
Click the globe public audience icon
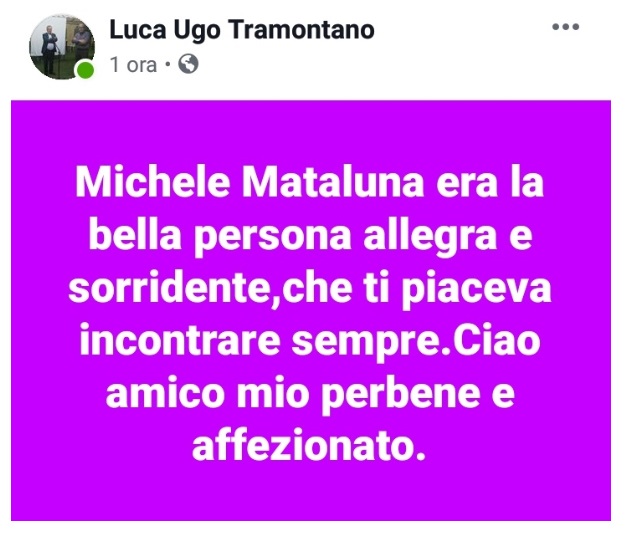coord(188,64)
